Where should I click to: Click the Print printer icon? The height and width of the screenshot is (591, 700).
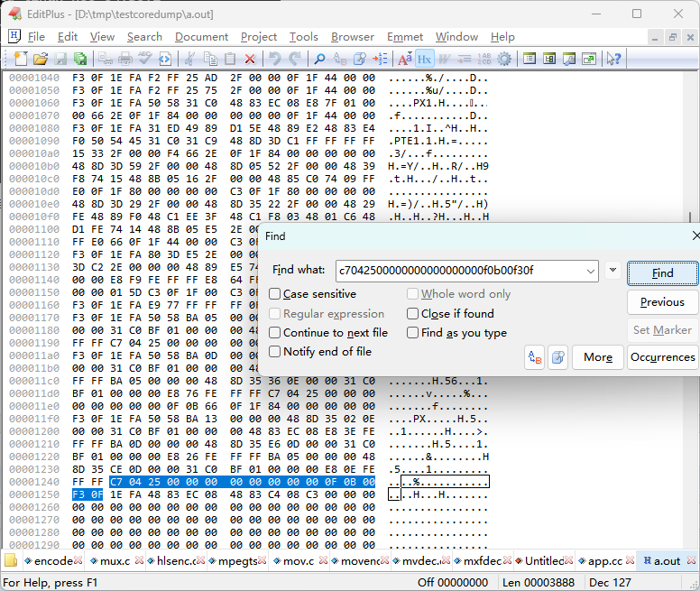point(125,59)
